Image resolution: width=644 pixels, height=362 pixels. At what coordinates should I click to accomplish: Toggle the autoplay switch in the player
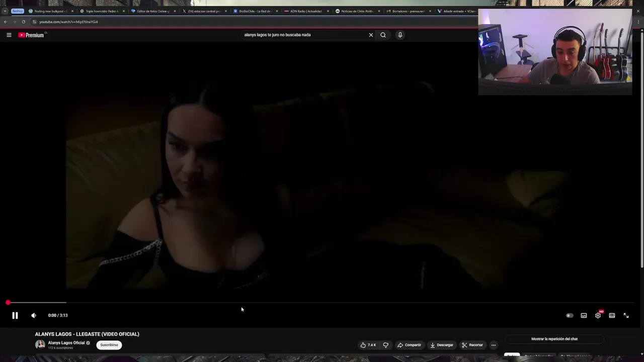coord(570,315)
